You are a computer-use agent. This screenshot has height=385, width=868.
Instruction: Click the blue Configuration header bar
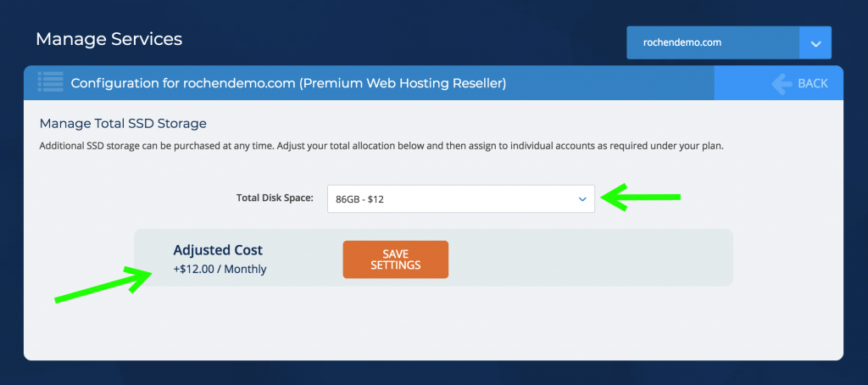[433, 83]
